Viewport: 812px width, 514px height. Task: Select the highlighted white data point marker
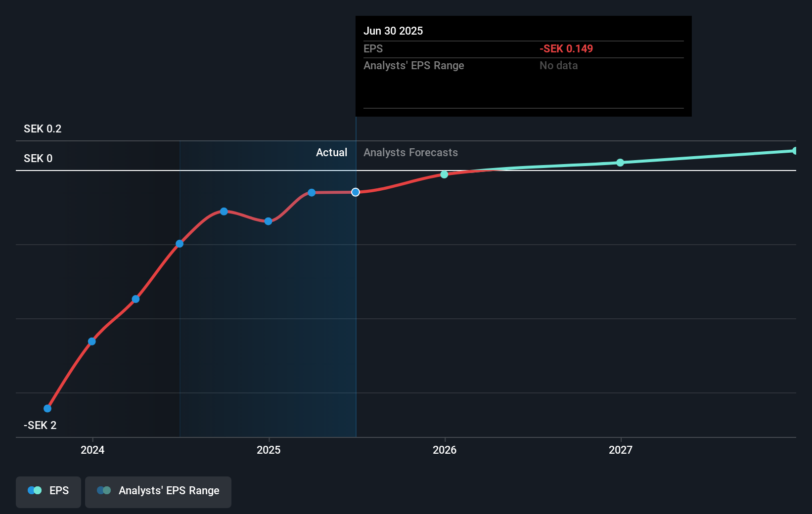pyautogui.click(x=355, y=192)
